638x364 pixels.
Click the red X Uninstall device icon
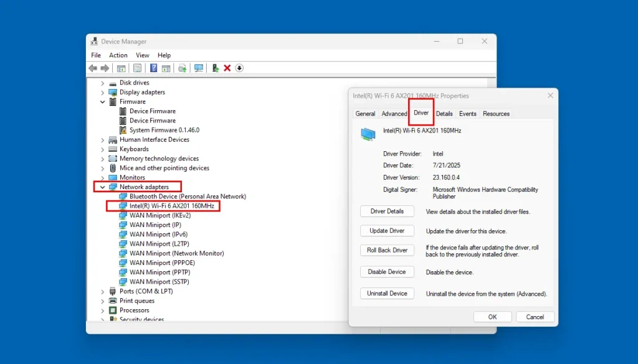pyautogui.click(x=227, y=68)
